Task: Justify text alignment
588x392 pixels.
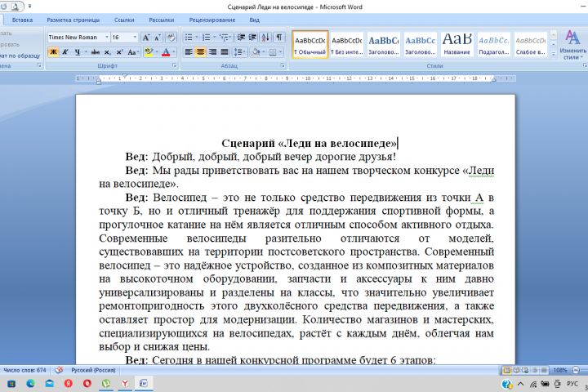Action: 225,52
